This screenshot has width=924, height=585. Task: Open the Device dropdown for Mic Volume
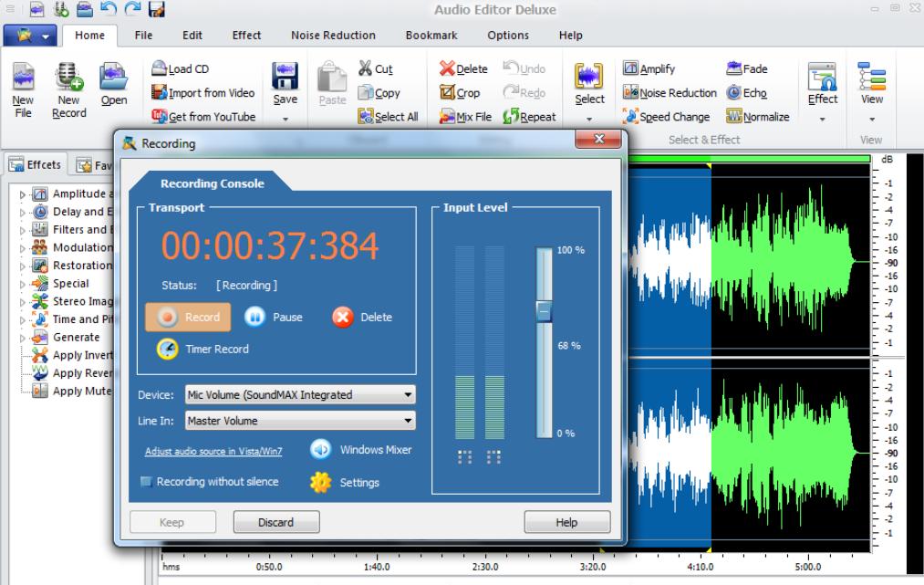click(409, 395)
